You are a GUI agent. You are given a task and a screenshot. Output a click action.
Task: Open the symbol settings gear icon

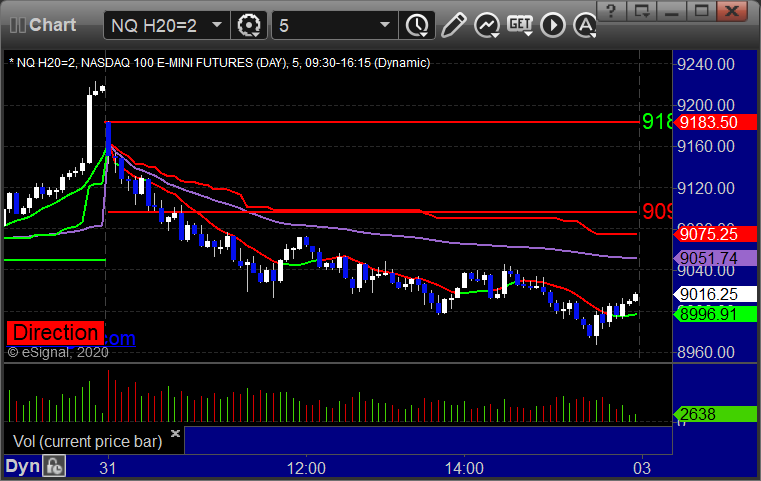(249, 24)
